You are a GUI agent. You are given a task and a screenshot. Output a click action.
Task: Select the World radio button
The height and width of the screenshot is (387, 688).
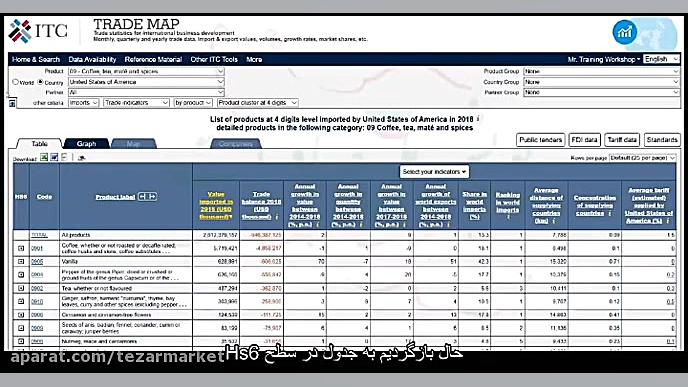15,82
